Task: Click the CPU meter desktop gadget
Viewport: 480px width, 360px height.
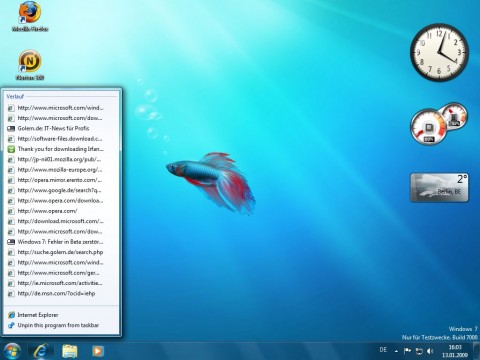Action: point(438,123)
